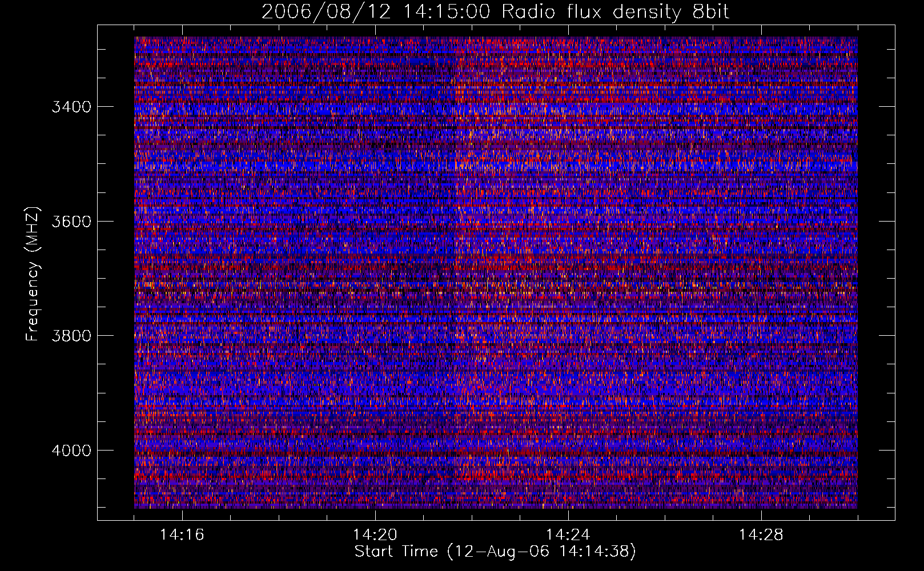Click the 14:16 time tick label

[182, 535]
